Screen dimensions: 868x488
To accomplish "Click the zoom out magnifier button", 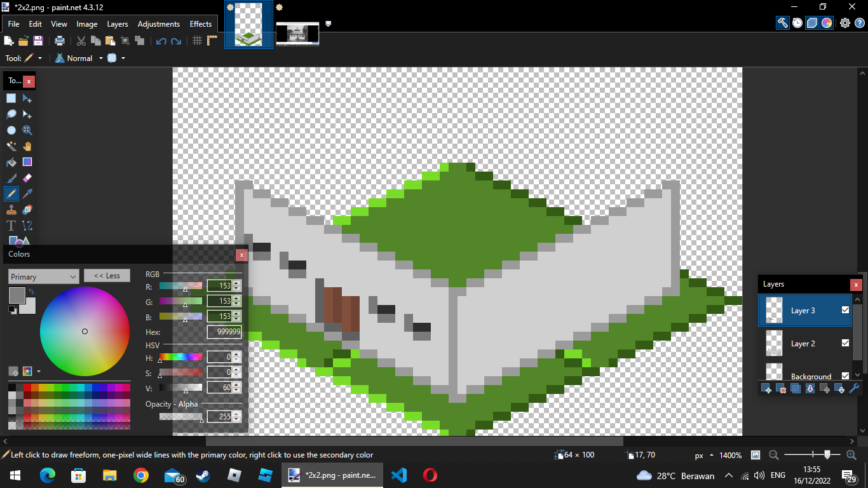I will [774, 455].
